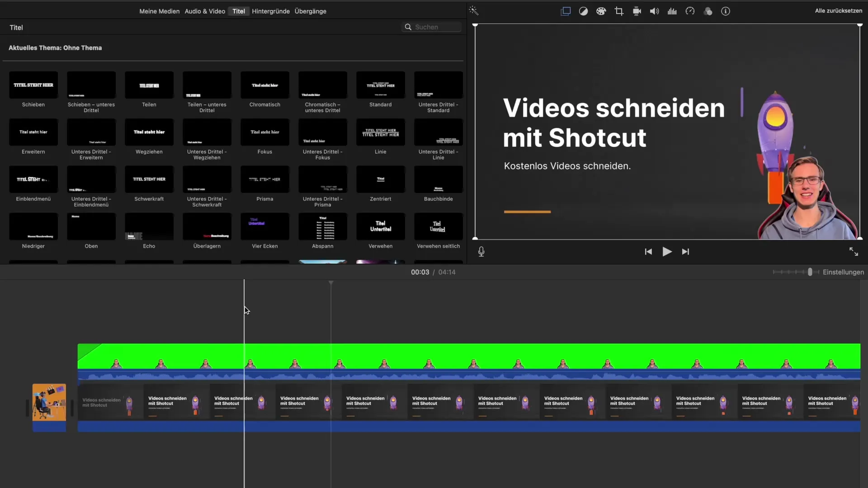Select the Erweitern title thumbnail
Image resolution: width=868 pixels, height=488 pixels.
pos(33,132)
